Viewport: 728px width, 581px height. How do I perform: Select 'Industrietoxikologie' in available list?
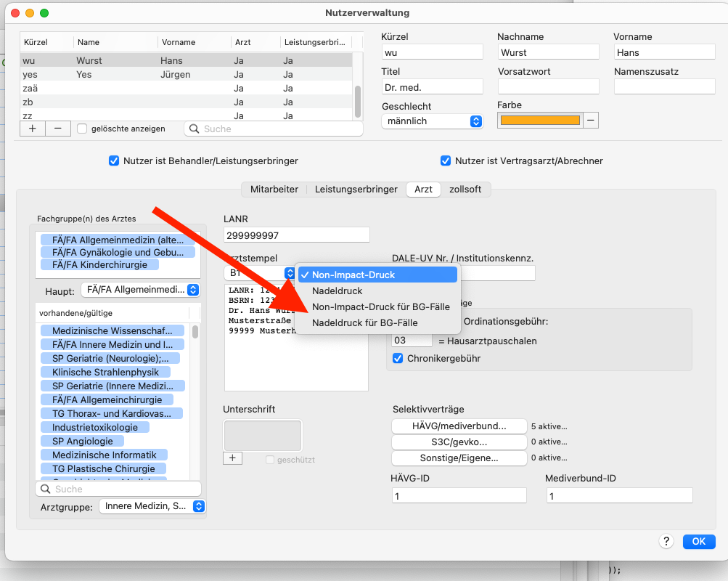point(95,427)
